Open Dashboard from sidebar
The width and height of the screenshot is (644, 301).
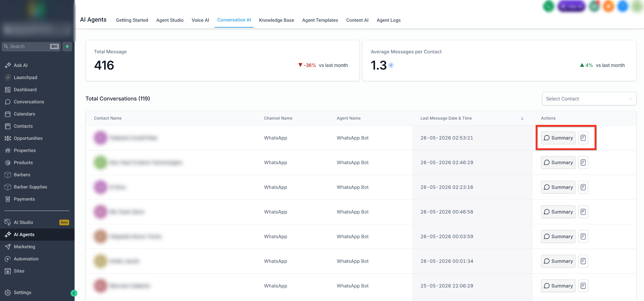[x=25, y=89]
